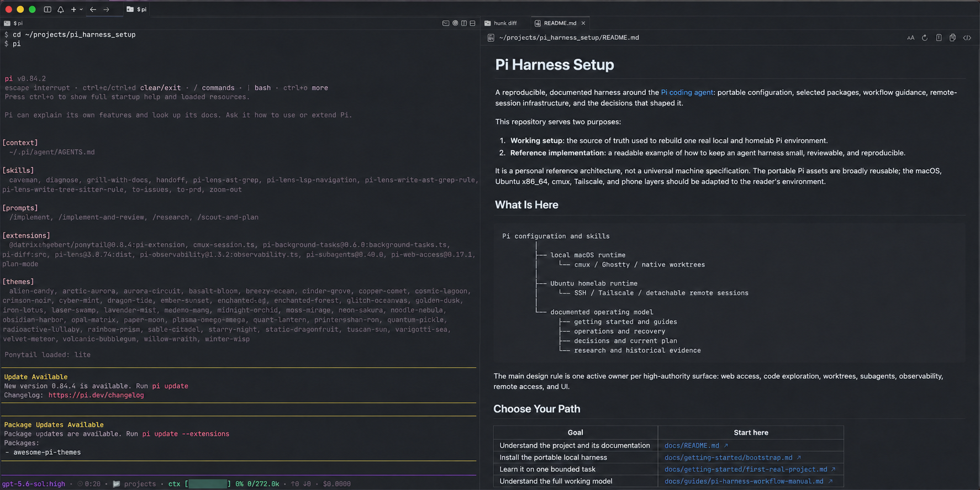
Task: Split the terminal pane vertically
Action: point(464,23)
